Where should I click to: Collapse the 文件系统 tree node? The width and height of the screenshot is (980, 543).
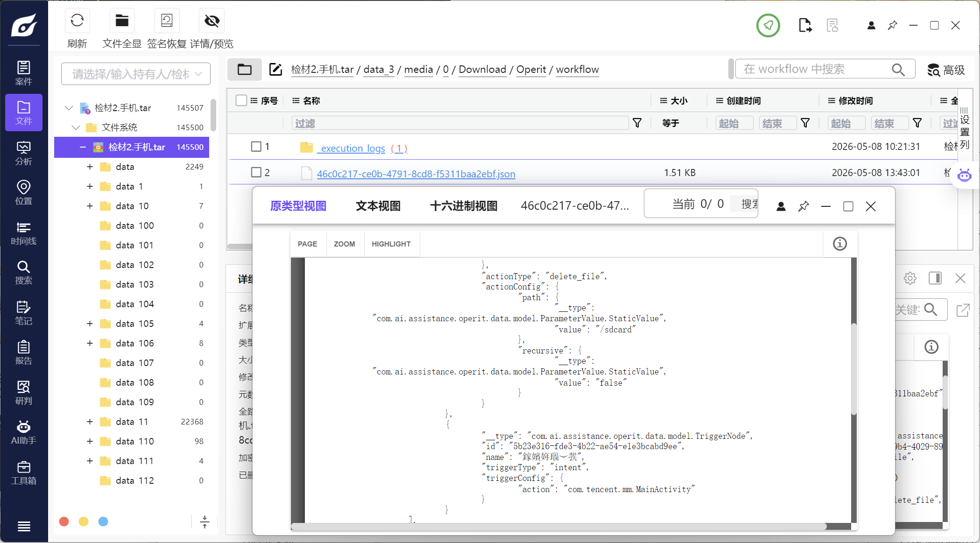pyautogui.click(x=76, y=127)
